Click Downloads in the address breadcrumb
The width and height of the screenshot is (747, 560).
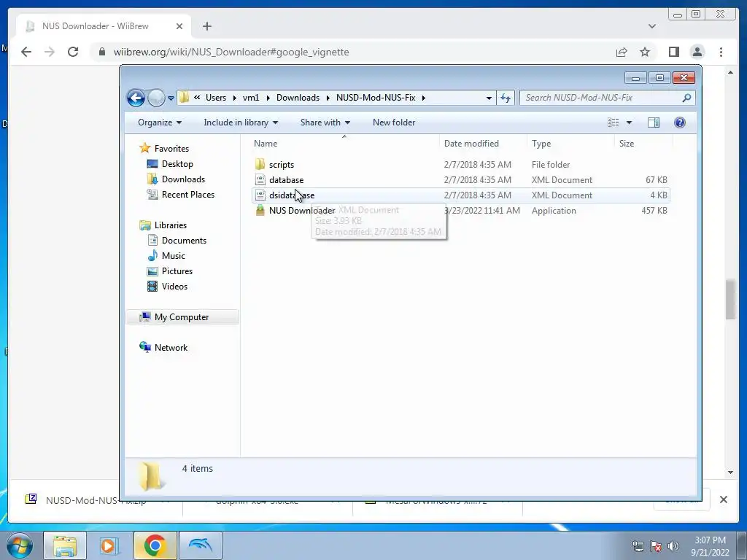click(x=298, y=98)
